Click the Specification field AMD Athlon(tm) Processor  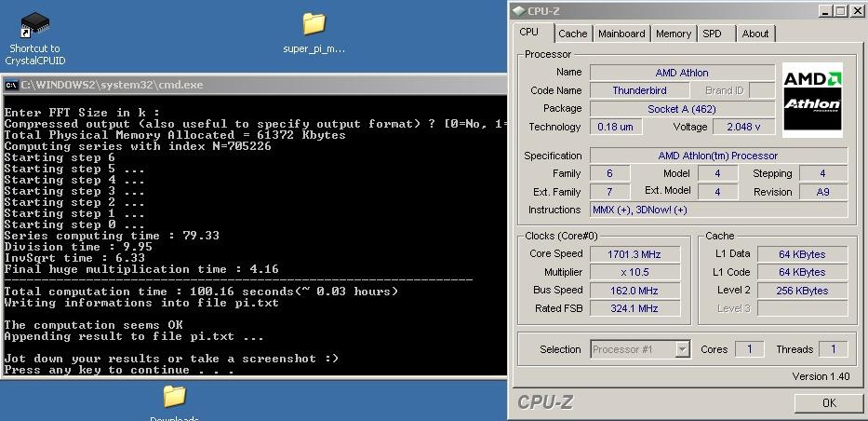coord(718,156)
